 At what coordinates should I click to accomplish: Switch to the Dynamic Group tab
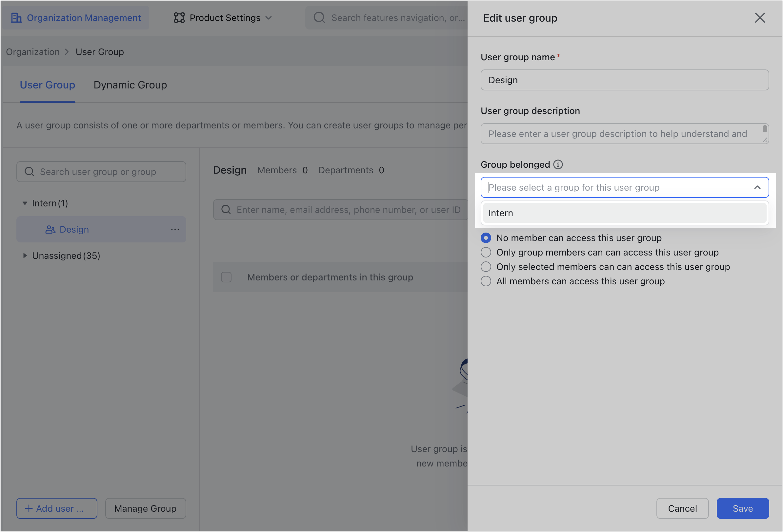130,85
